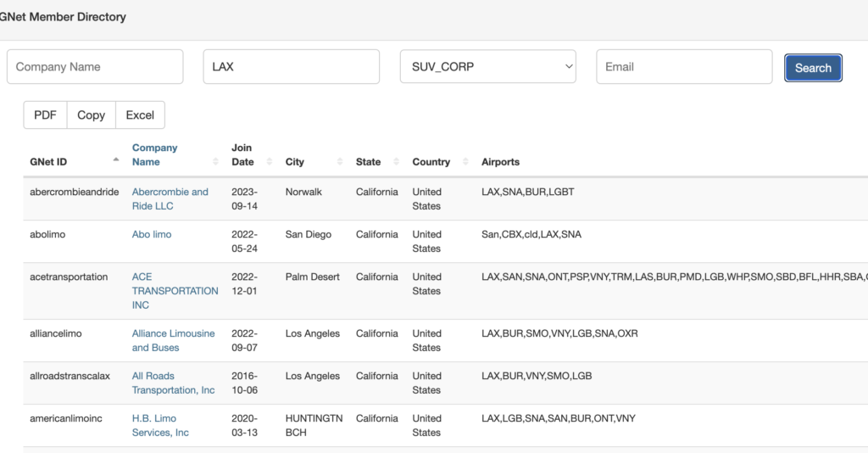Open the SUV_CORP vehicle type dropdown
Screen dimensions: 868x453
click(x=487, y=67)
